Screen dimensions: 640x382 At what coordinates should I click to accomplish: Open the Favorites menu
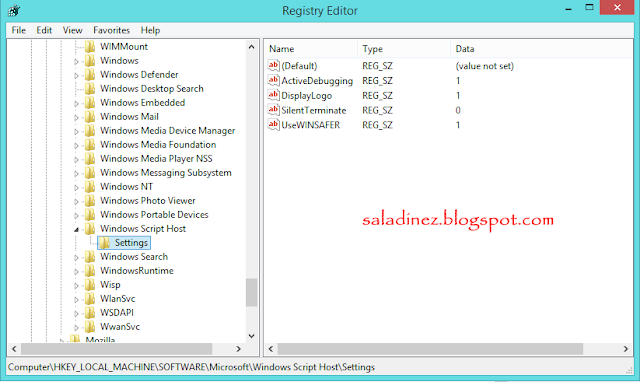pos(111,30)
